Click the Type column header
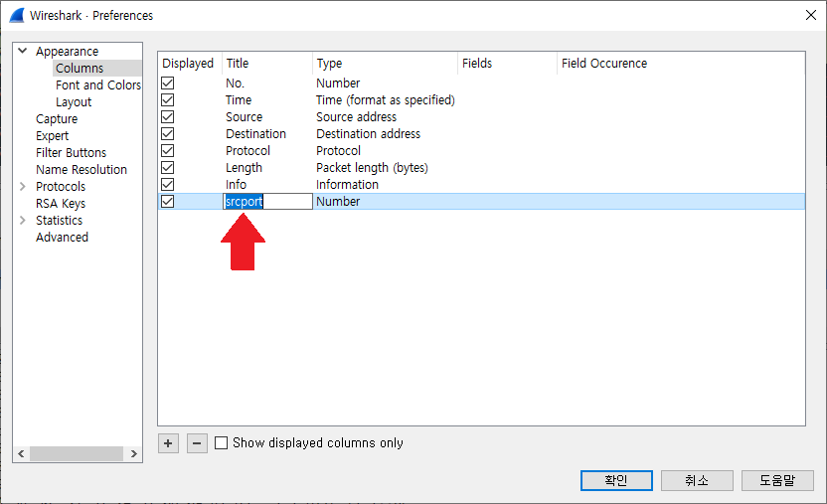827x504 pixels. coord(385,63)
